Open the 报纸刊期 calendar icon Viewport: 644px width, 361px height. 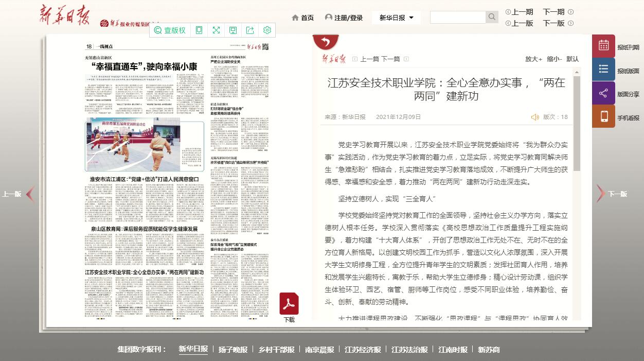pos(603,46)
